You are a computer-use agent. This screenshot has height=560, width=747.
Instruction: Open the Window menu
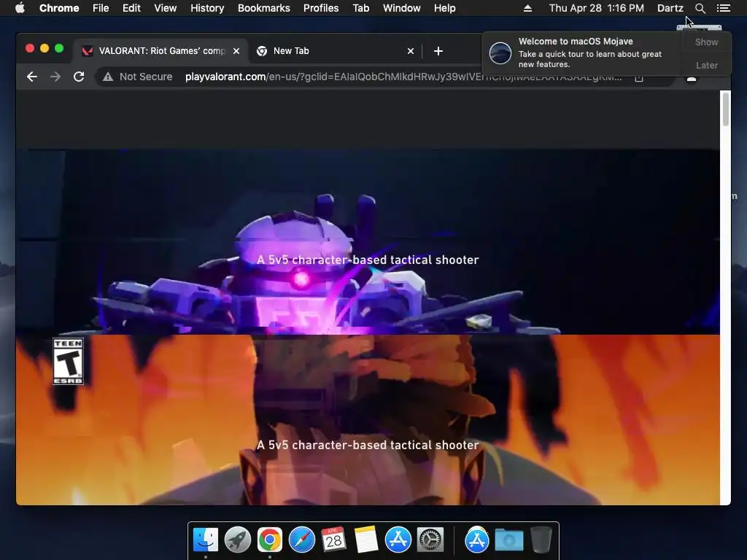click(x=402, y=8)
